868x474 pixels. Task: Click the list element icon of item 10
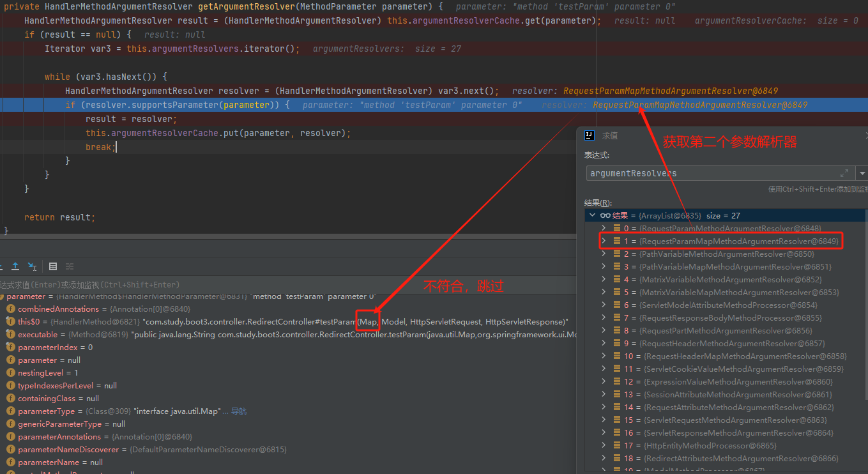(617, 356)
